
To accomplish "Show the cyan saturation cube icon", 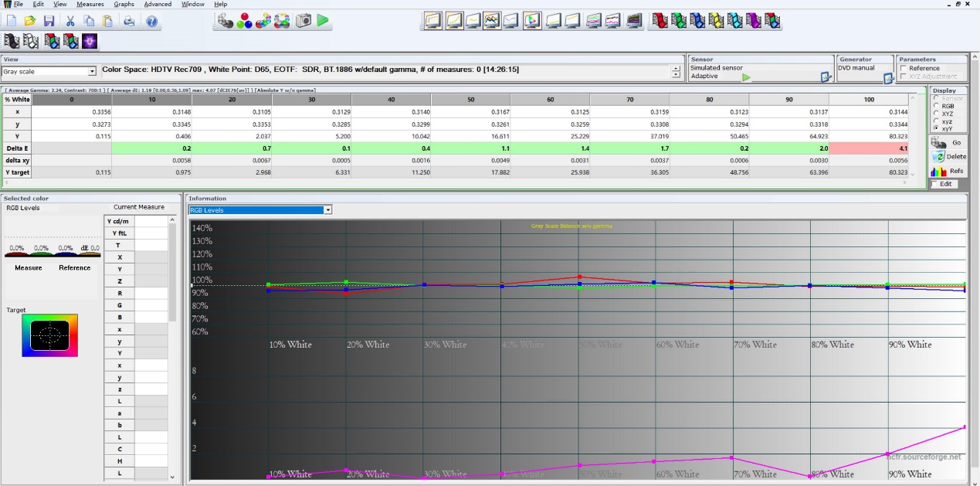I will (734, 21).
